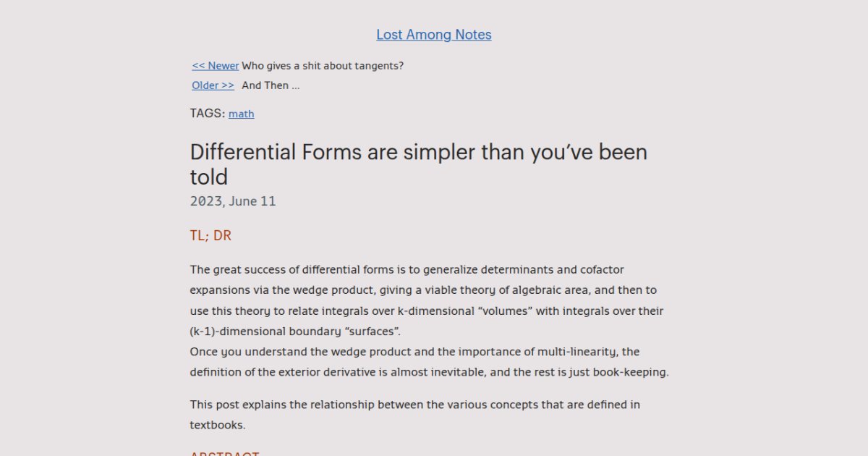Screen dimensions: 868x456
Task: Click the "And Then ..." post title
Action: coord(271,85)
